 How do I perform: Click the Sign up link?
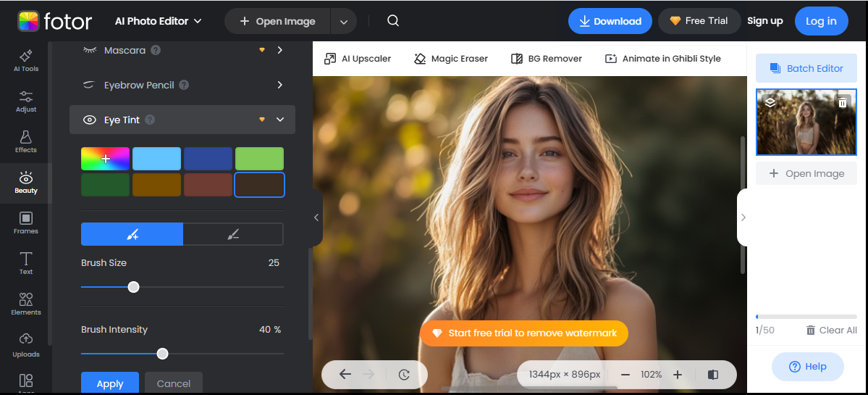(765, 21)
